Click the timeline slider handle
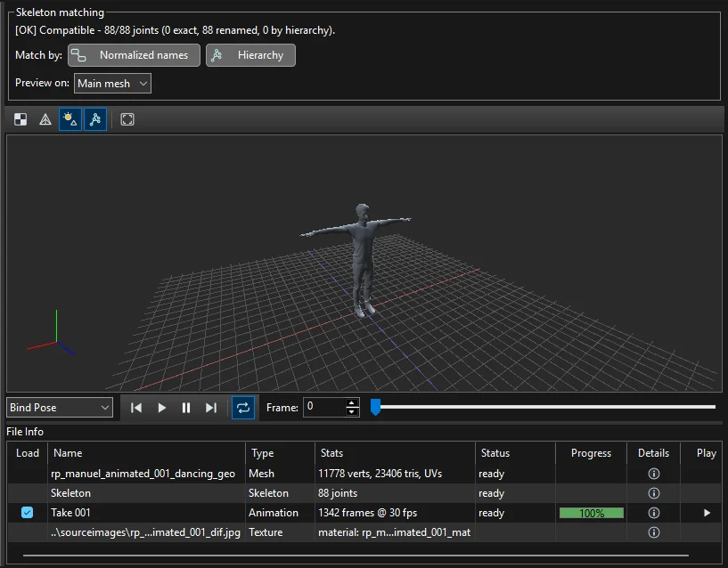728x568 pixels. point(376,407)
